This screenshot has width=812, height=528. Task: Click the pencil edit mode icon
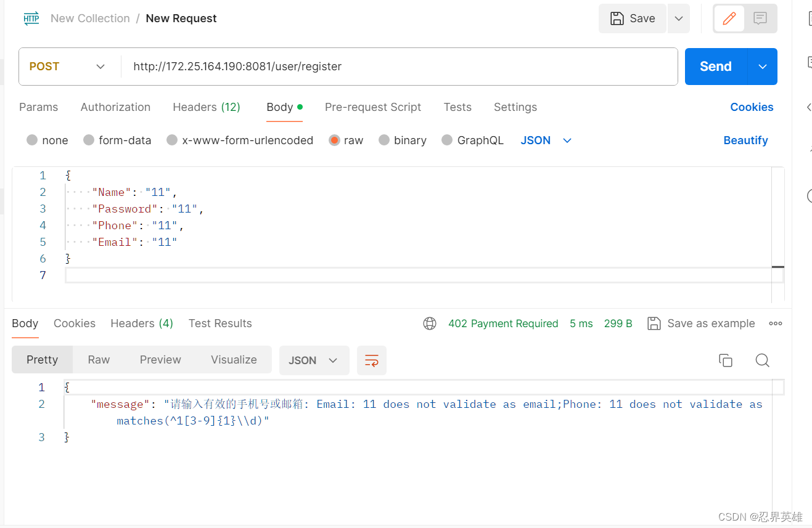tap(729, 18)
